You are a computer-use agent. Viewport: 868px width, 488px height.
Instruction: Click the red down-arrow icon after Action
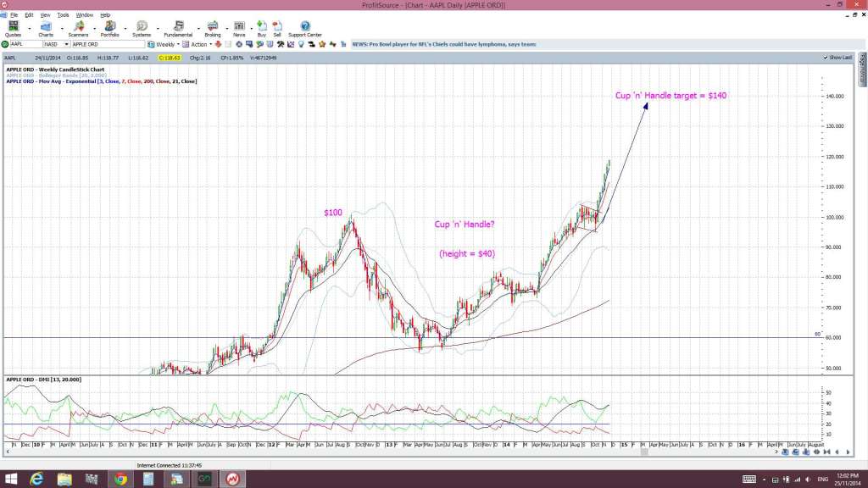coord(218,44)
